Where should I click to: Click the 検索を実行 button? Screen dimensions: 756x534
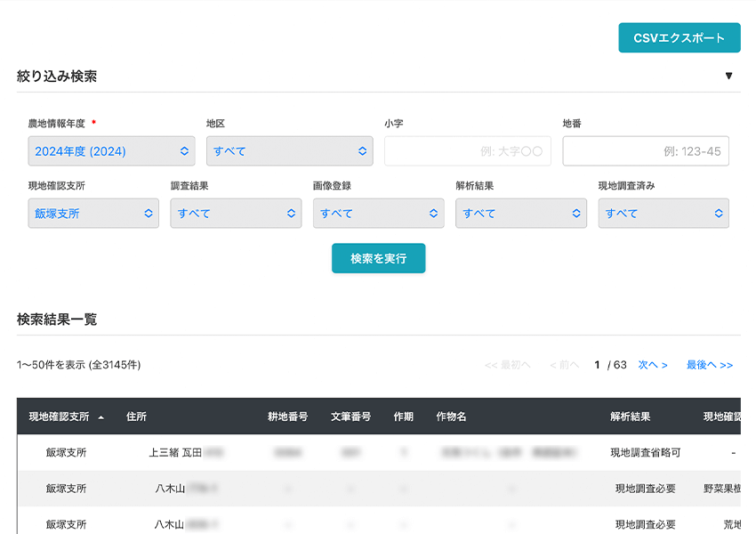click(x=378, y=258)
